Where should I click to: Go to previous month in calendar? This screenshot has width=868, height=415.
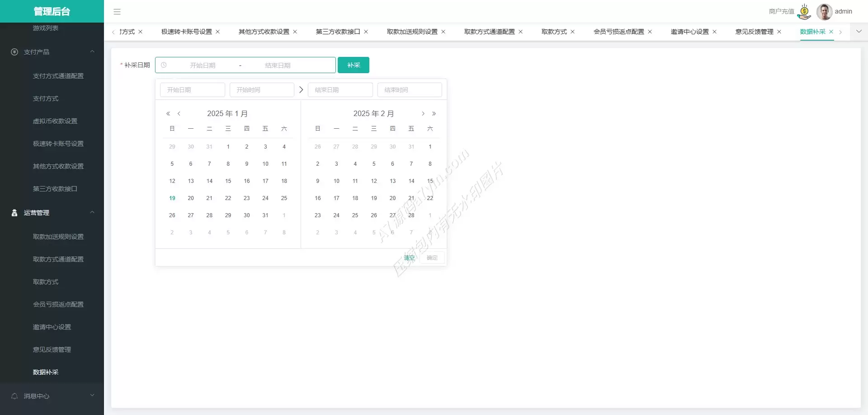point(179,114)
